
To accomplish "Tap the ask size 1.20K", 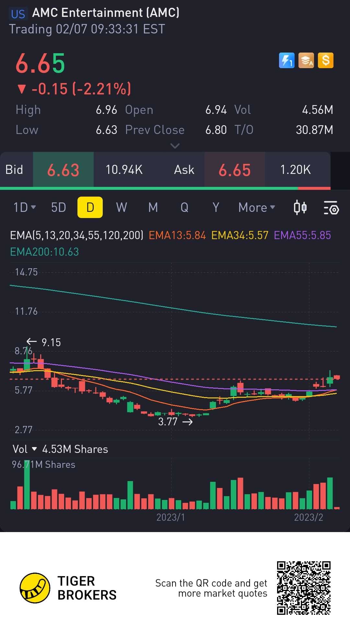I will [x=295, y=170].
